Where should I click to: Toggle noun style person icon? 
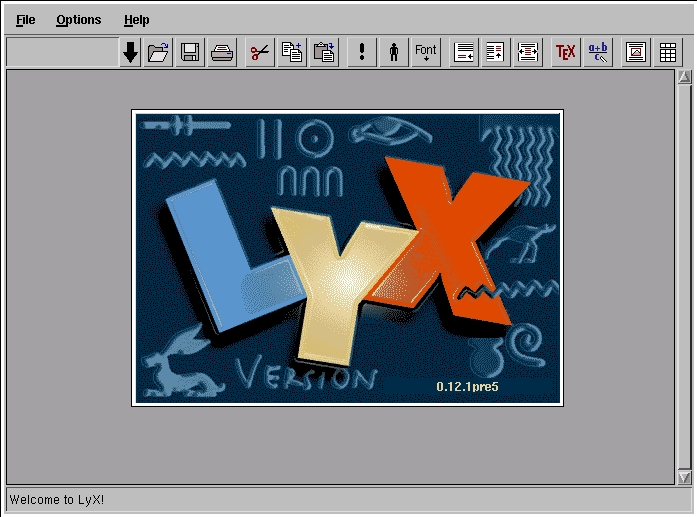tap(393, 52)
